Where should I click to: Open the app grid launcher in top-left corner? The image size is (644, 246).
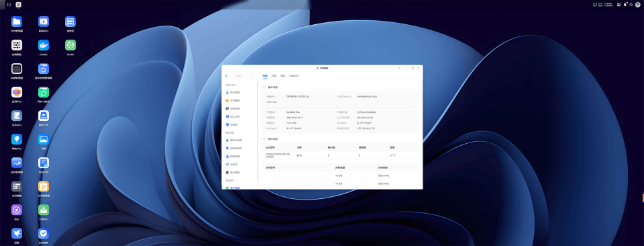9,5
